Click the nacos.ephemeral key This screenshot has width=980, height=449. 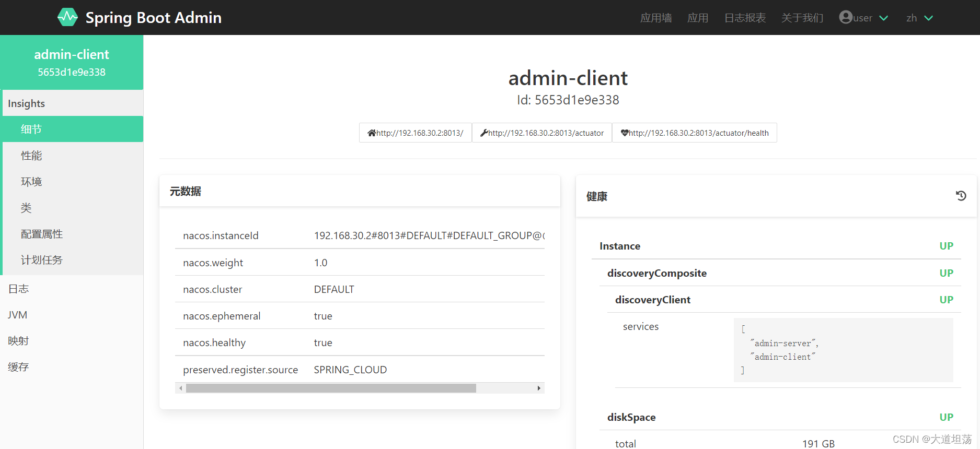click(222, 316)
